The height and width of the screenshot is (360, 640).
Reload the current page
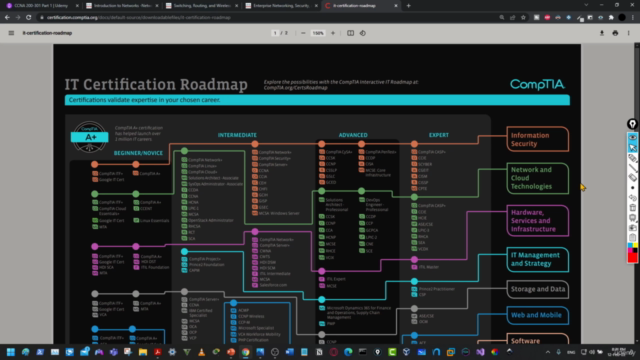pyautogui.click(x=29, y=18)
